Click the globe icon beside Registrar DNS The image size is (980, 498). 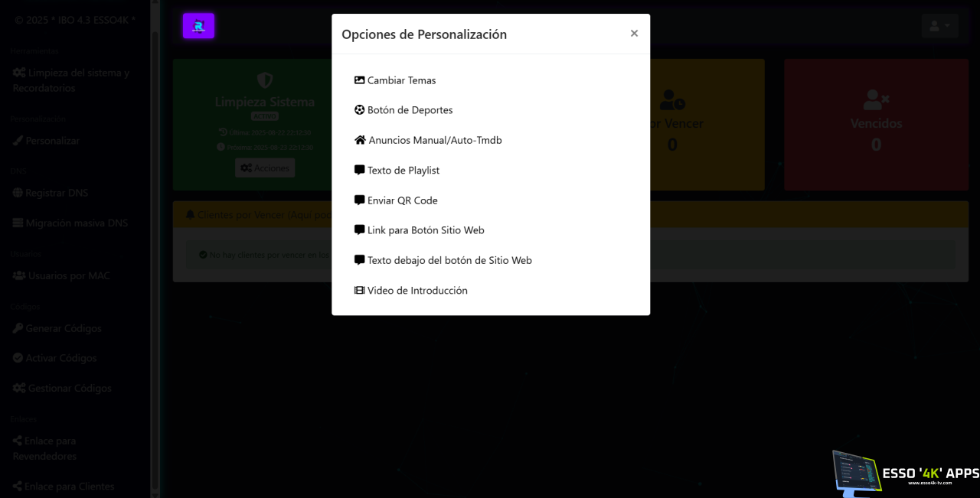(18, 193)
